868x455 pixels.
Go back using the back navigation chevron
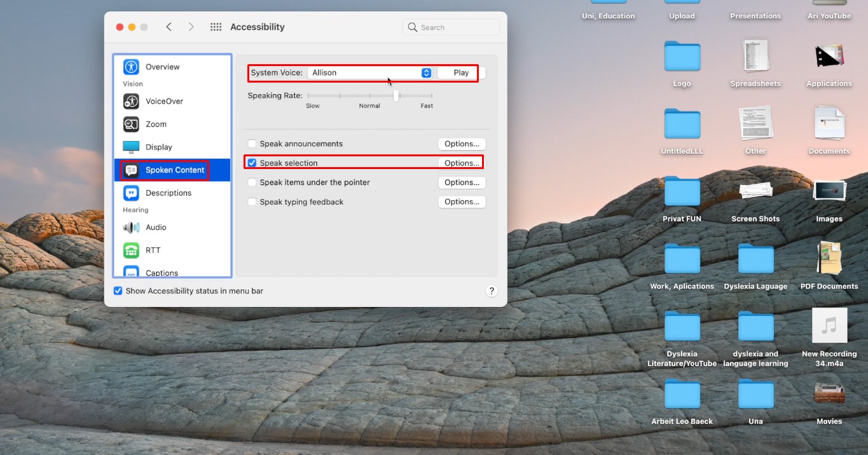click(x=169, y=27)
